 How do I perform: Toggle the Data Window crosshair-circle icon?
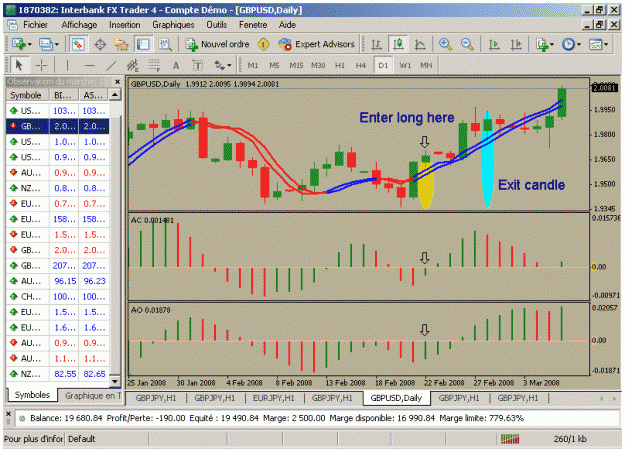pos(100,44)
